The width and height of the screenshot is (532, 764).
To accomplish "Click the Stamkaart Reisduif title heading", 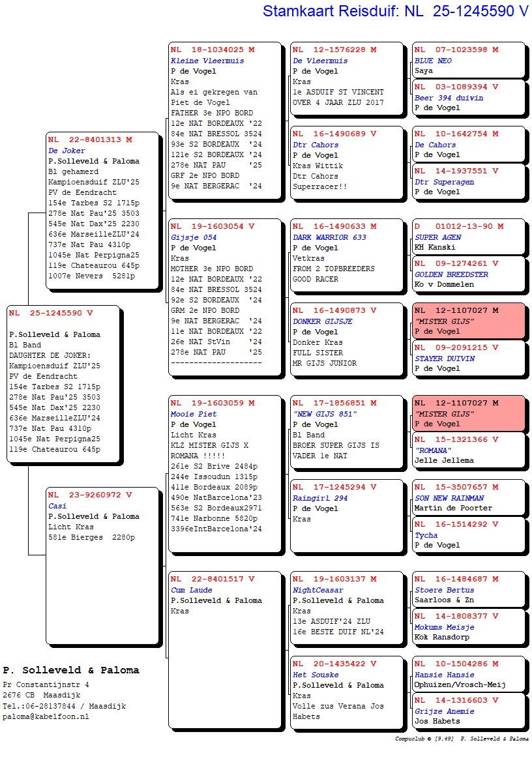I will [395, 11].
